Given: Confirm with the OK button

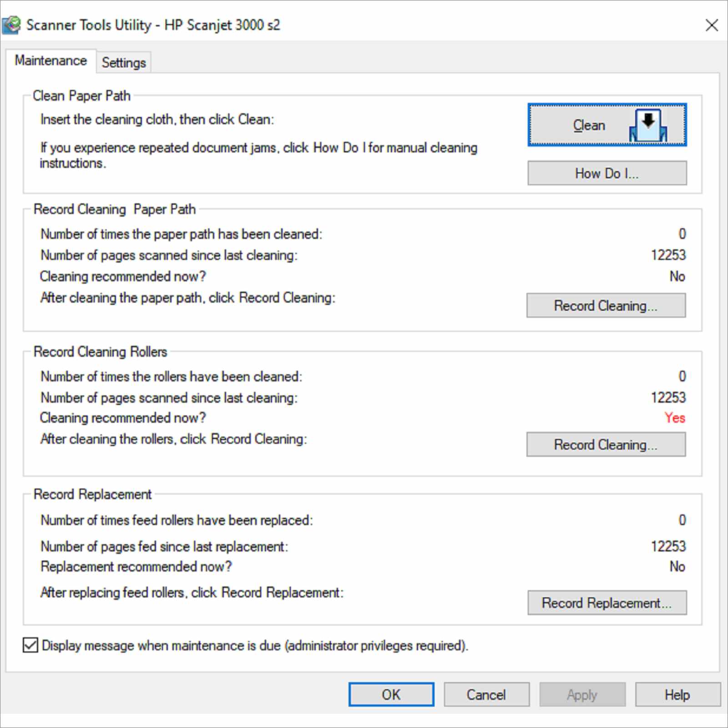Looking at the screenshot, I should pos(391,694).
